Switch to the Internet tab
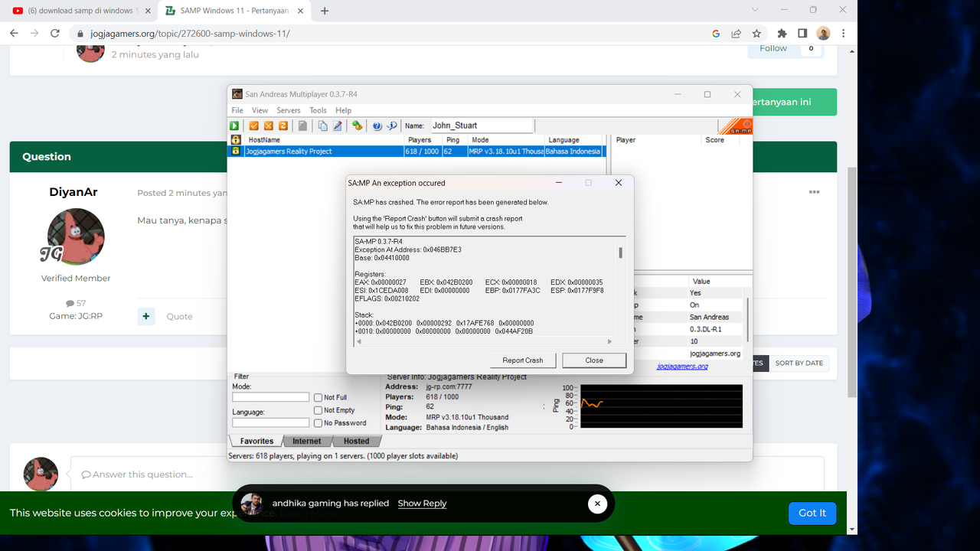The width and height of the screenshot is (980, 551). [x=307, y=441]
